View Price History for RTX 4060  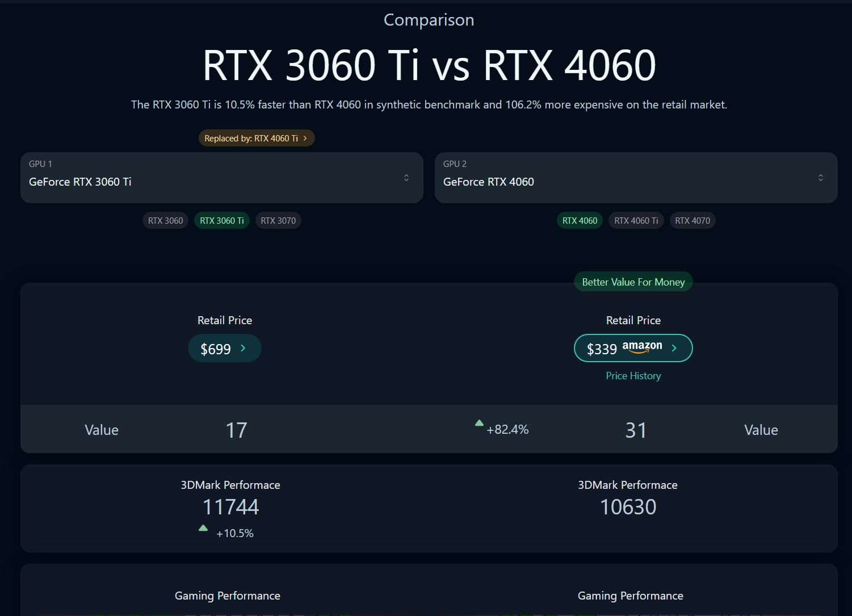click(x=633, y=376)
